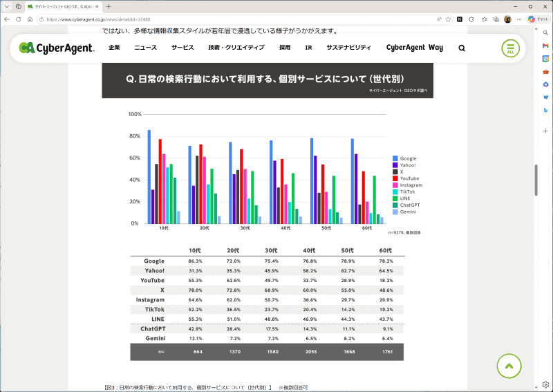Click the ChatGPT legend label

pos(410,205)
